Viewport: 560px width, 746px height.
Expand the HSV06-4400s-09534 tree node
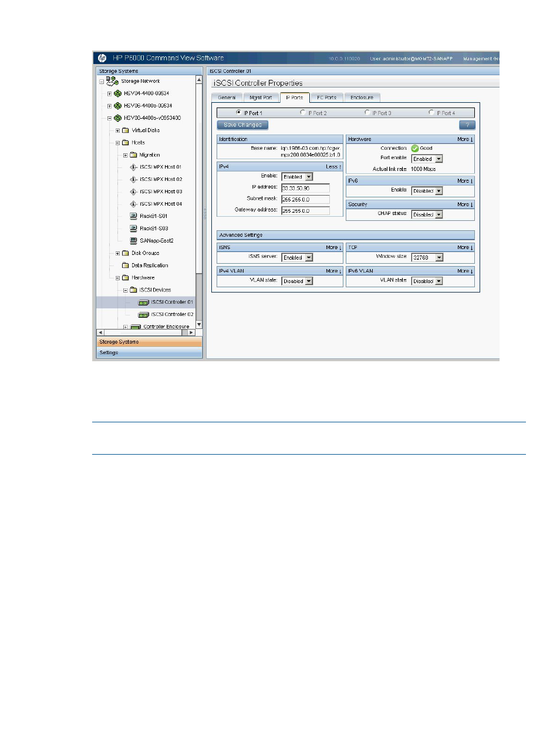pyautogui.click(x=109, y=106)
